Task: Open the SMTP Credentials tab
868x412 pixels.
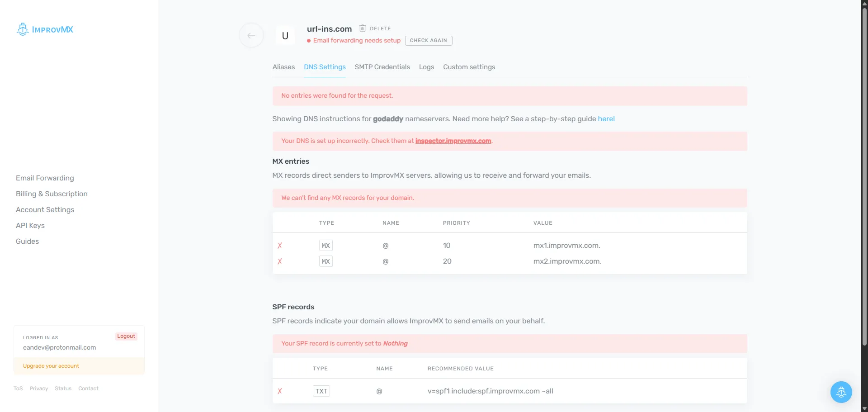Action: (x=382, y=67)
